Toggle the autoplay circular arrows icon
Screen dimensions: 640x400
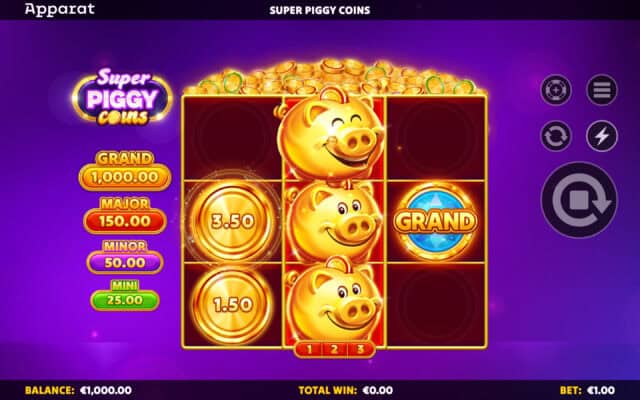click(x=556, y=136)
